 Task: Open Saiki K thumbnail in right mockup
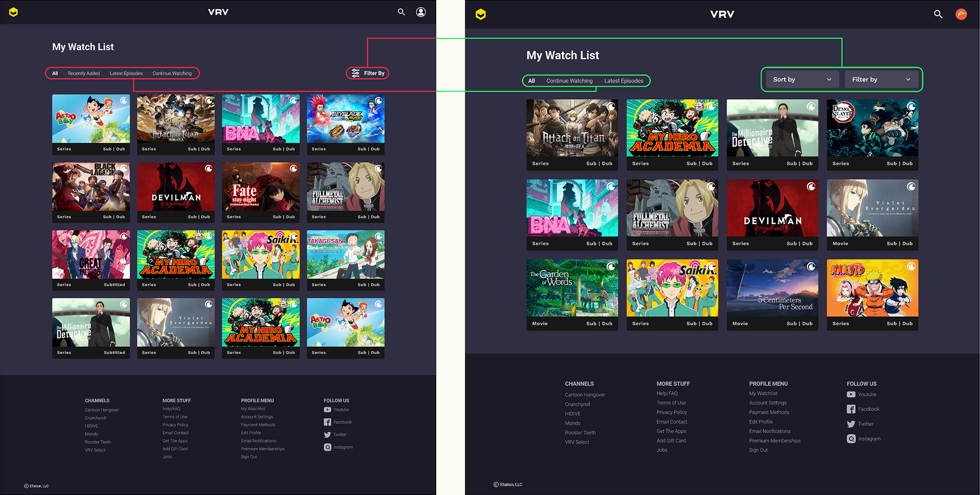672,288
